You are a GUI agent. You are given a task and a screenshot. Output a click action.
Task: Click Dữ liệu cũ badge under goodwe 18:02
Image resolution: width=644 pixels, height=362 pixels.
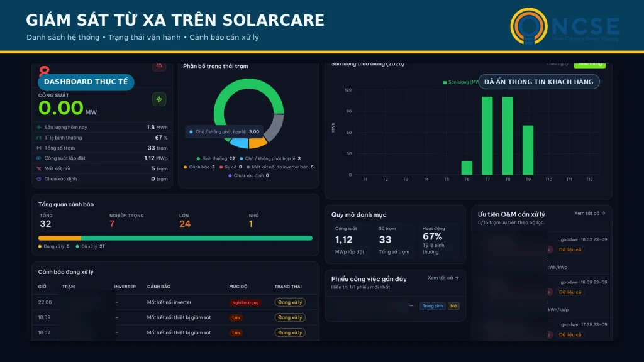coord(570,250)
